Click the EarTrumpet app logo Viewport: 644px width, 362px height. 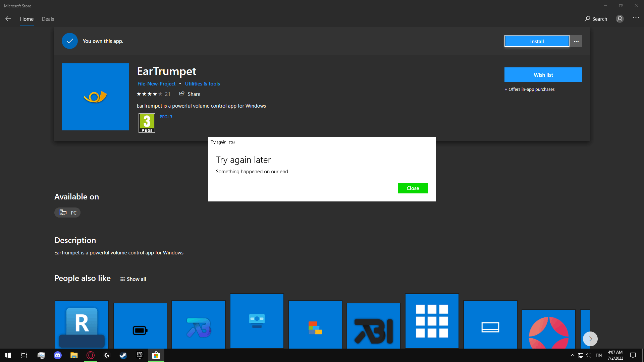[x=95, y=97]
